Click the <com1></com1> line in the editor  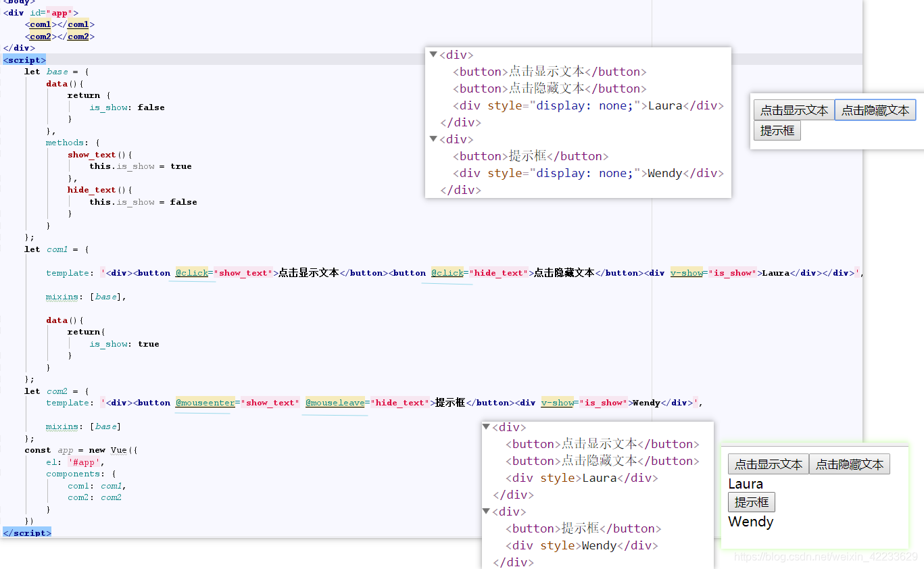(x=59, y=24)
